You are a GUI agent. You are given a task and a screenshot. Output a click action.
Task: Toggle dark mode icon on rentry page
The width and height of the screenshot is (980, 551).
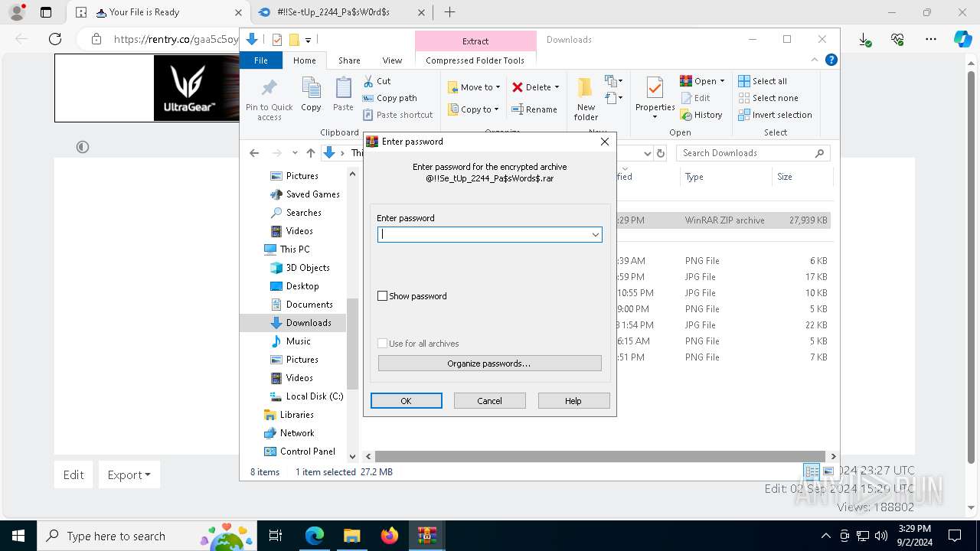(x=83, y=147)
